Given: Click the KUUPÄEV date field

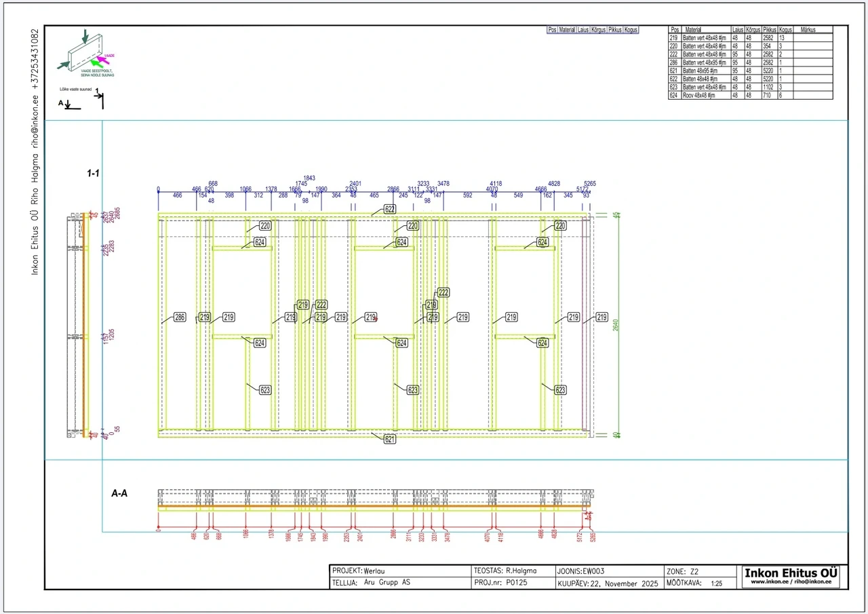Looking at the screenshot, I should (x=608, y=583).
